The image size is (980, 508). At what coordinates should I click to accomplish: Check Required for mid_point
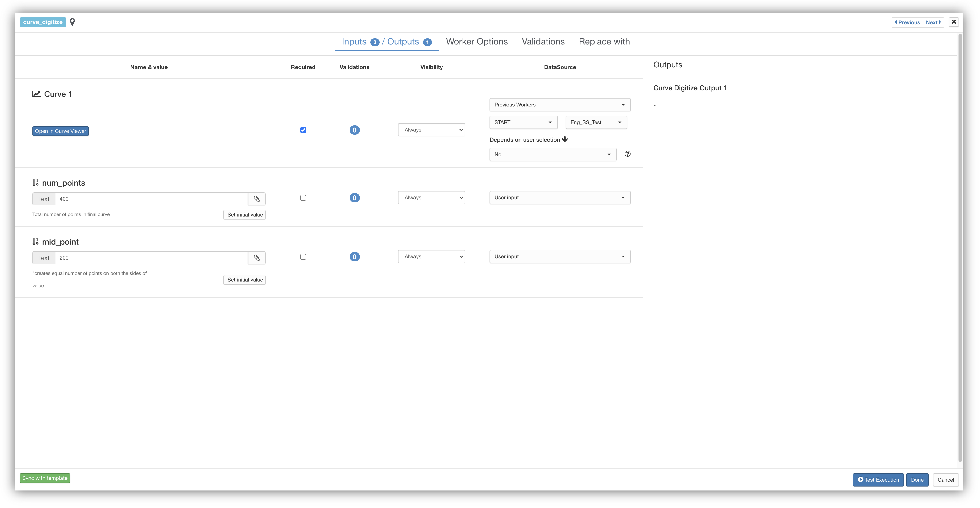(303, 257)
